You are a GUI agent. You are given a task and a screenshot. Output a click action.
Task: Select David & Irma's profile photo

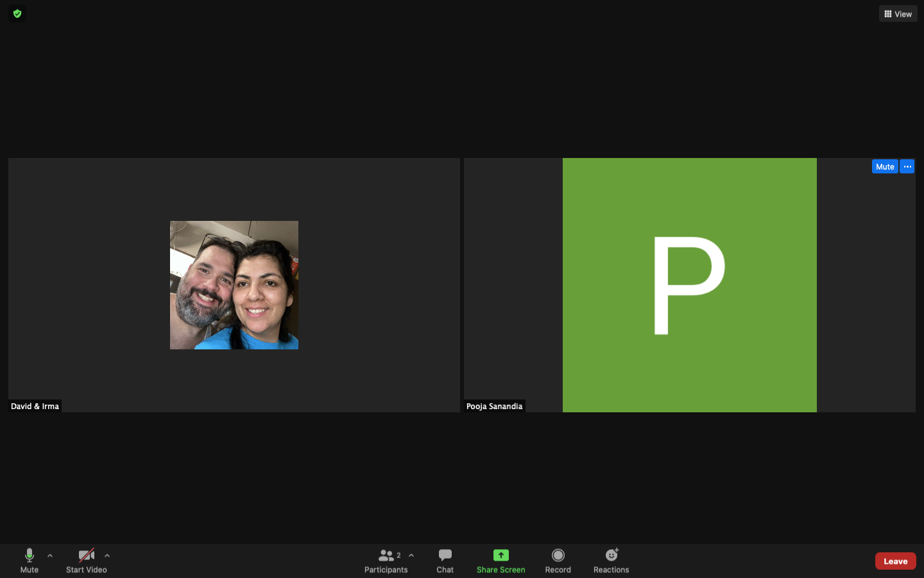pyautogui.click(x=234, y=285)
